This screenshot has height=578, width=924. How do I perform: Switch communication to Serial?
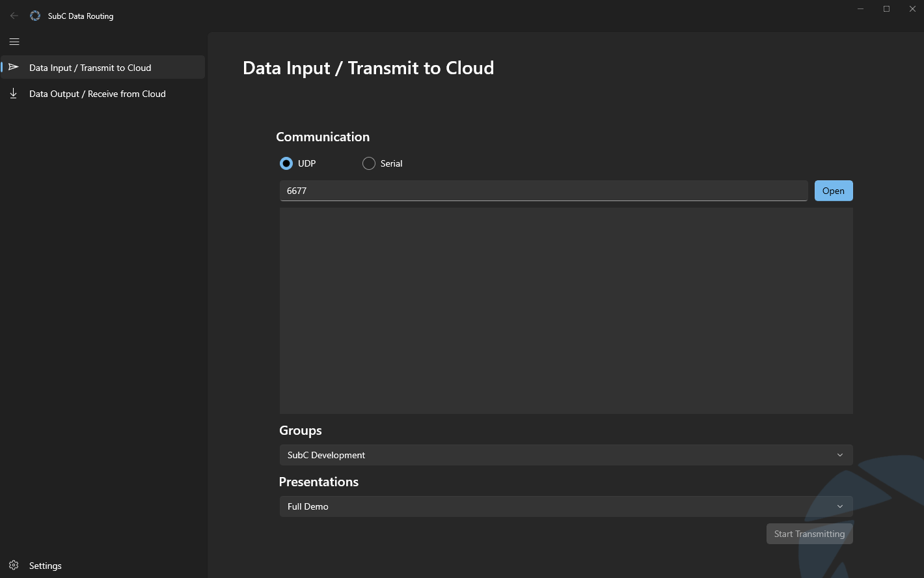tap(369, 163)
